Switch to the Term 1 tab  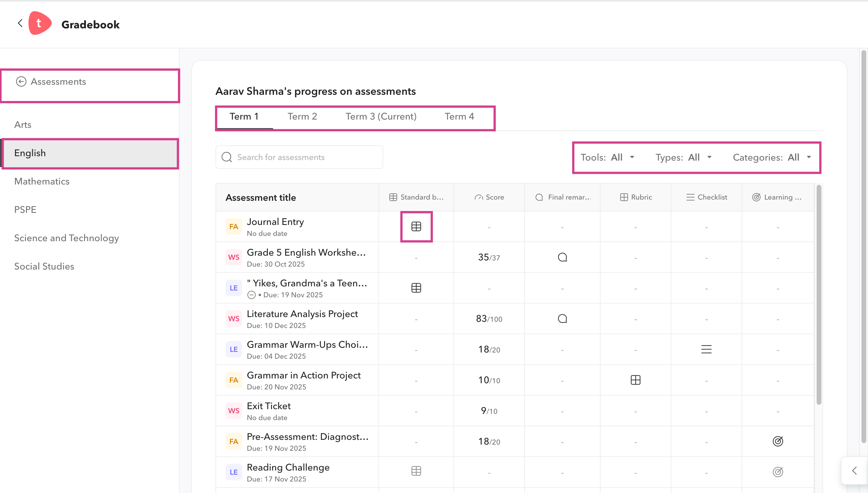click(x=244, y=117)
